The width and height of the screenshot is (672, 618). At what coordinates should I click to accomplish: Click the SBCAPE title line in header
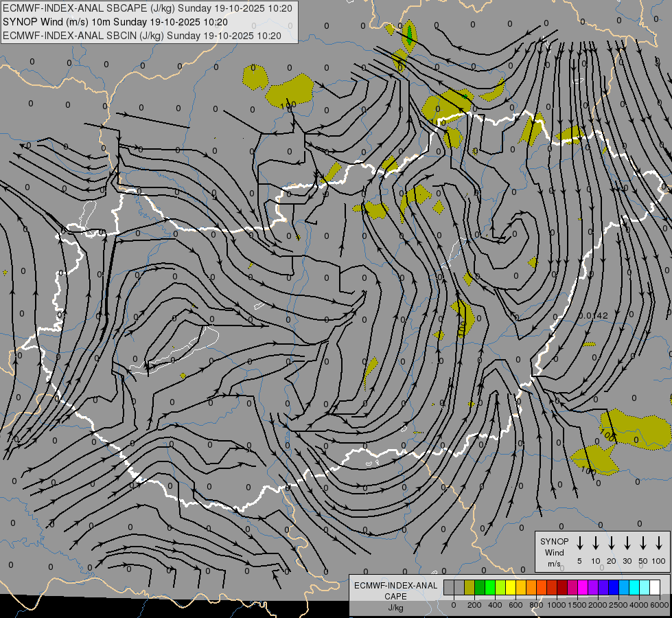click(x=148, y=8)
